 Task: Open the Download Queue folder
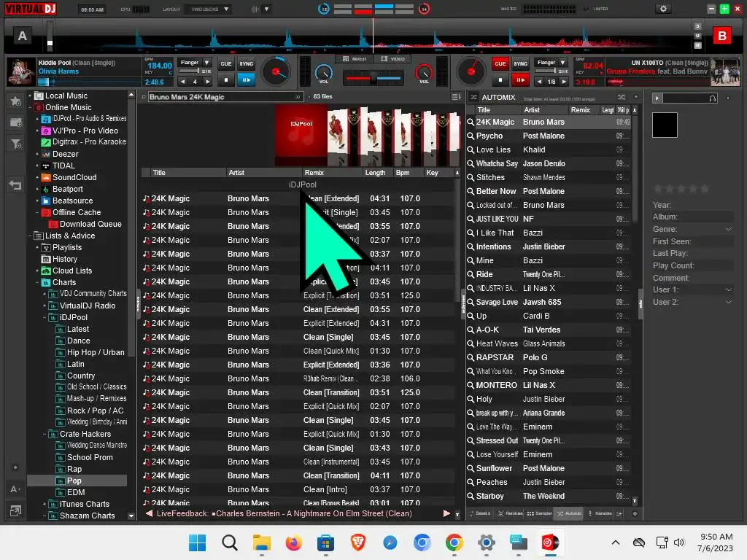tap(90, 225)
